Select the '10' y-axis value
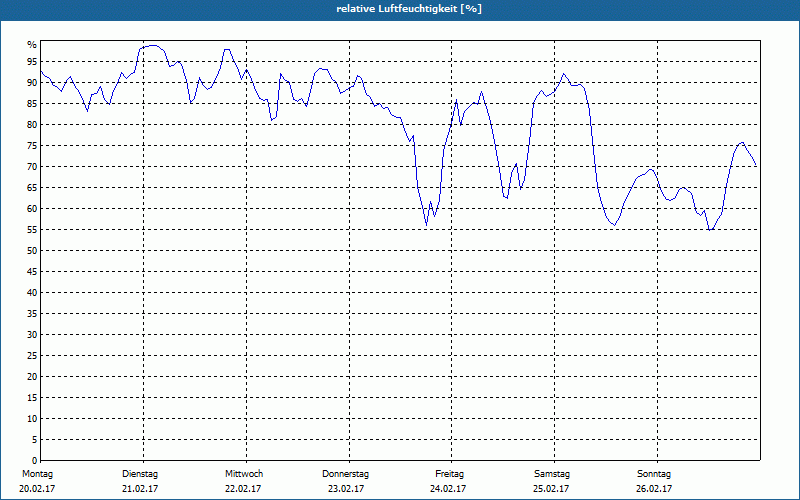Screen dimensions: 800x500 tap(32, 418)
